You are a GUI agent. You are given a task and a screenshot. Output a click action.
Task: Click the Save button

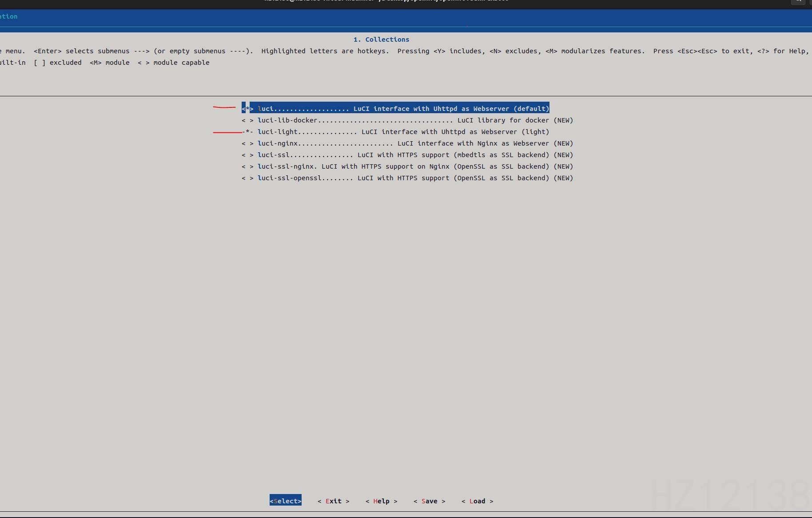coord(430,501)
